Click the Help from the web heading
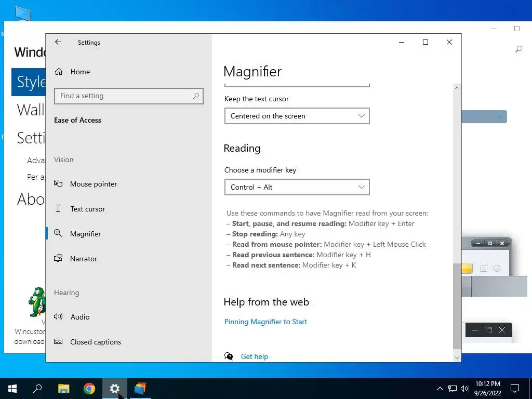The height and width of the screenshot is (399, 532). pyautogui.click(x=267, y=302)
